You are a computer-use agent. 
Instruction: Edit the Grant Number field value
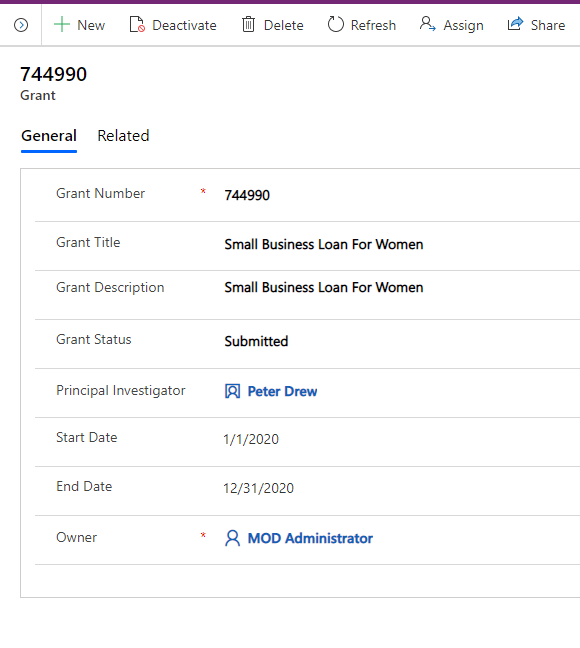401,195
